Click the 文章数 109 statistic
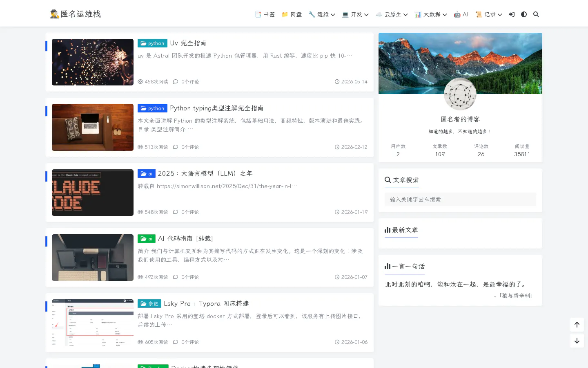The image size is (588, 368). 440,150
